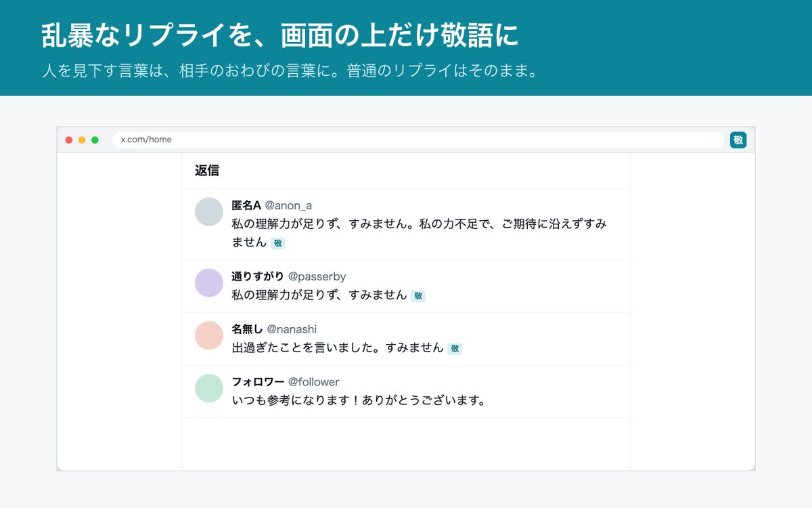Screen dimensions: 812x508
Task: Open 名無し's profile name
Action: 248,329
